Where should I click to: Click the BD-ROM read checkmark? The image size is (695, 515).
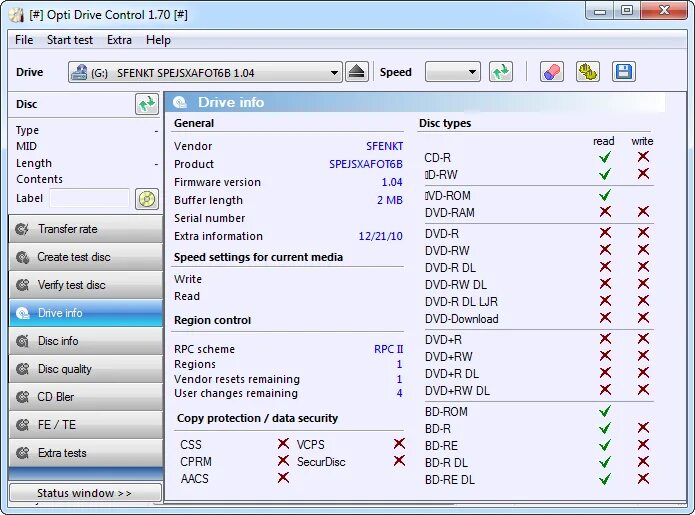(605, 411)
